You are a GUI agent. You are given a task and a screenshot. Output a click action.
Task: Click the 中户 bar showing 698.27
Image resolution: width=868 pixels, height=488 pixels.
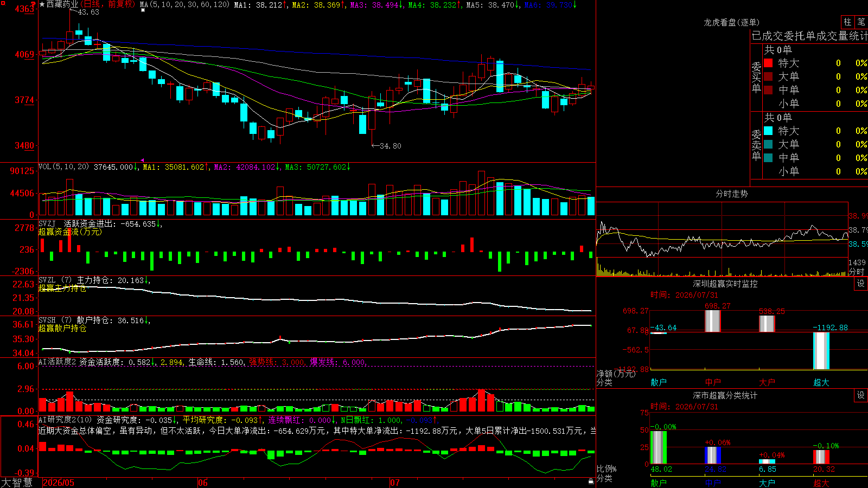pos(713,321)
